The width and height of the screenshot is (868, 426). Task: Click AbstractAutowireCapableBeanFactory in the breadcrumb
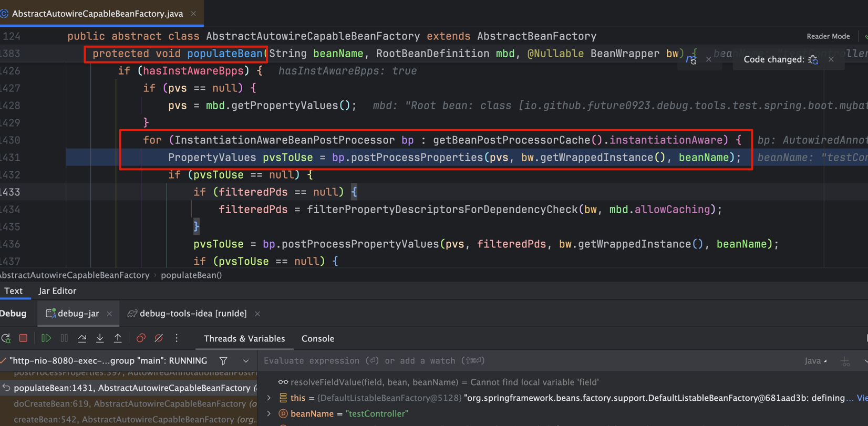[75, 275]
